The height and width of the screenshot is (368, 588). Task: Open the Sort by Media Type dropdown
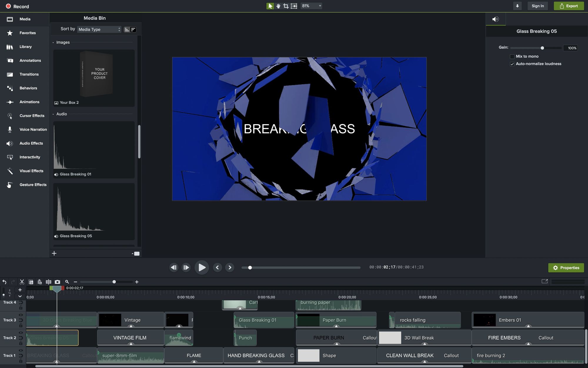pos(99,29)
